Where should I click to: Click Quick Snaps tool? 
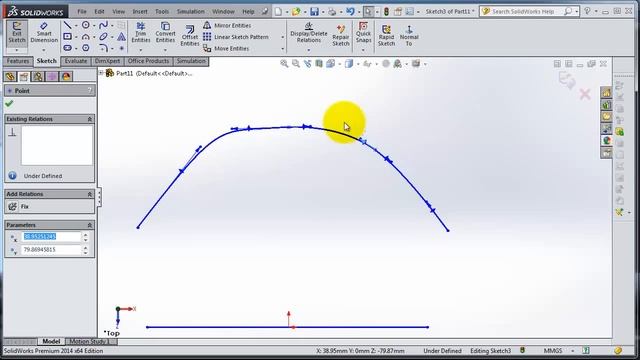tap(363, 33)
